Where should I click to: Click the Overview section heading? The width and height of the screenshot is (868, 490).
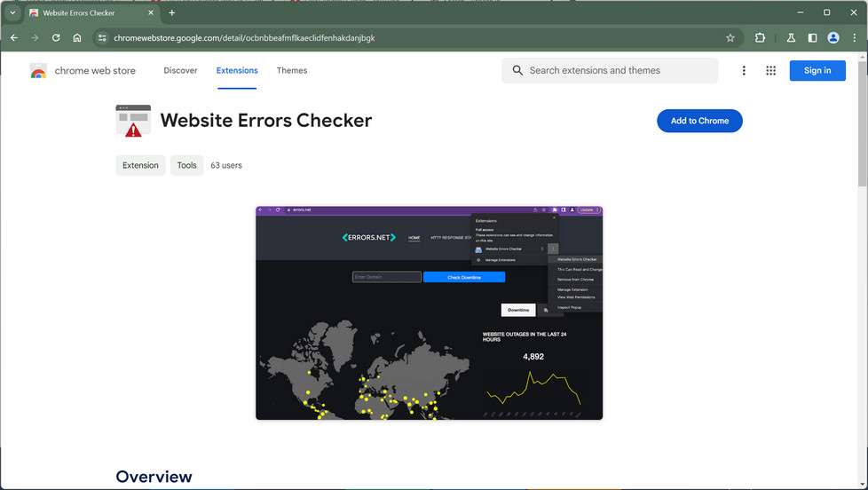[x=154, y=477]
